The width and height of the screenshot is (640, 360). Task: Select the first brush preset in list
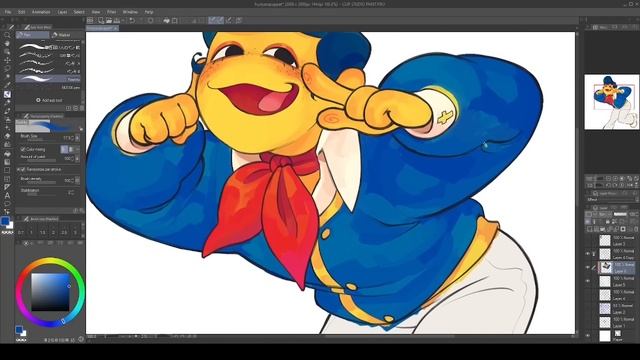pos(49,47)
